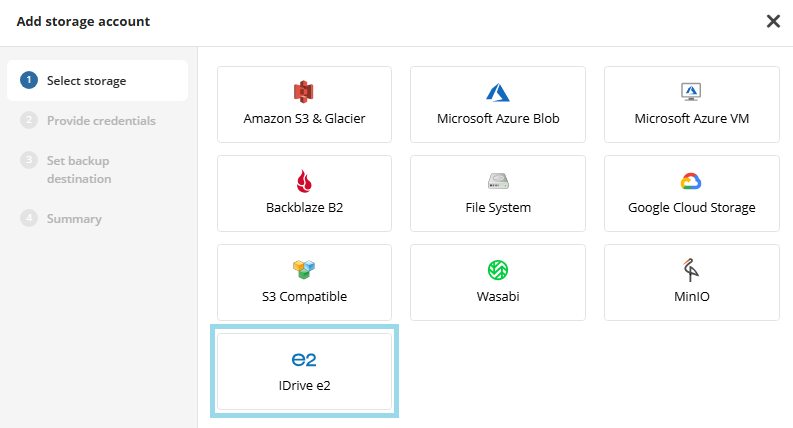This screenshot has width=793, height=428.
Task: Open the Select storage step
Action: (86, 81)
